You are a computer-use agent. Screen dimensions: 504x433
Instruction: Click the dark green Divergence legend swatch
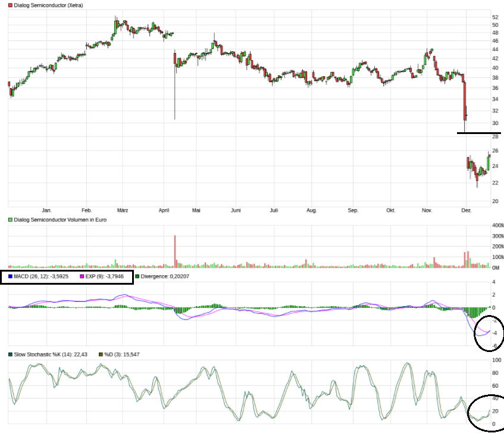tap(137, 276)
